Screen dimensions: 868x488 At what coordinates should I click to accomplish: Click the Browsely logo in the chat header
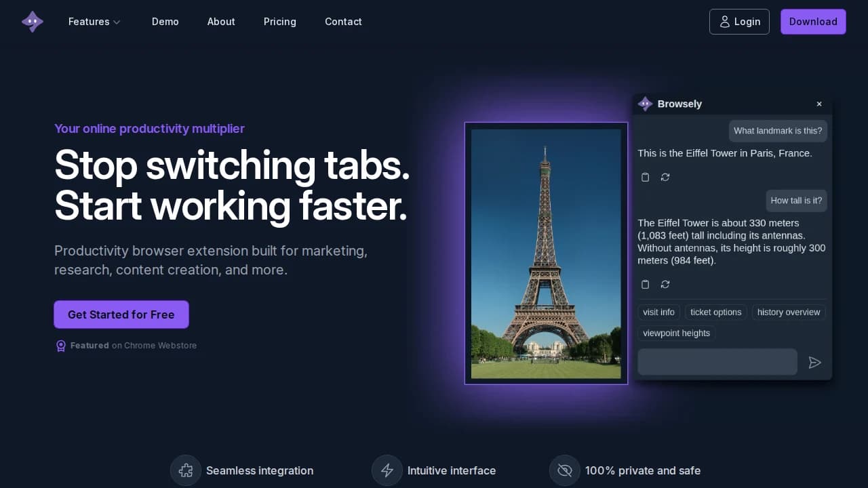pos(646,104)
